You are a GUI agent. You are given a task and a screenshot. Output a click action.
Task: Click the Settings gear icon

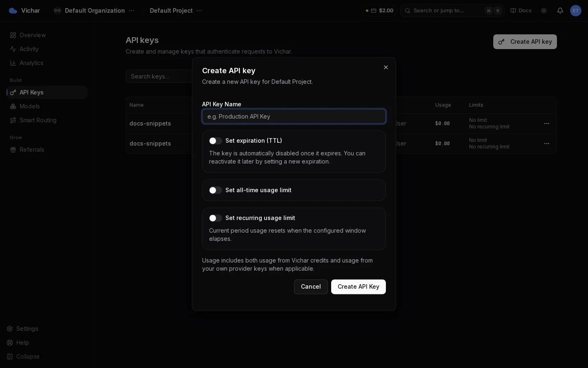(10, 329)
